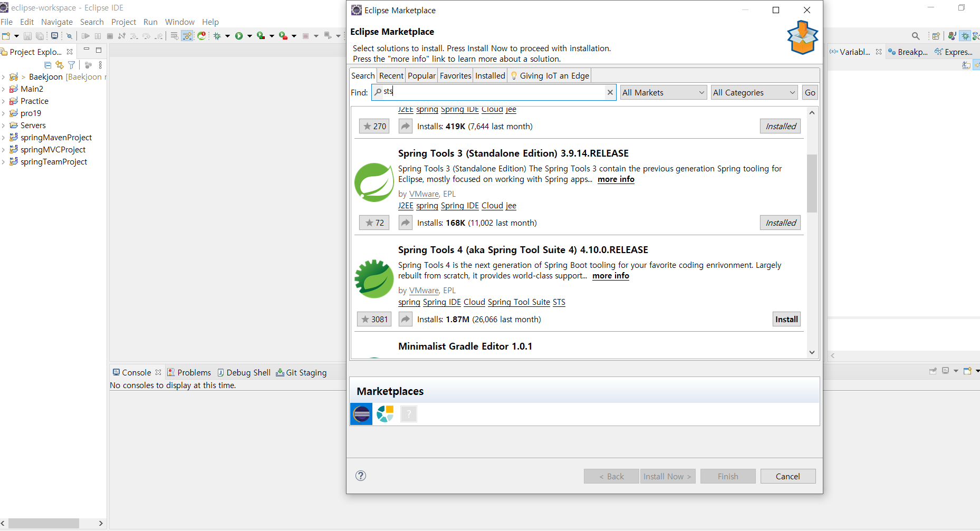Open the terminal console monitor toolbar icon
Image resolution: width=980 pixels, height=531 pixels.
point(54,36)
